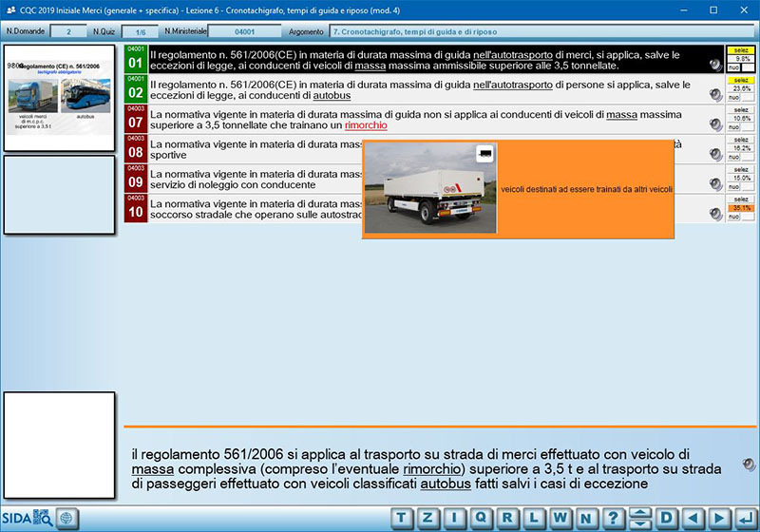Play audio for question 01
Viewport: 760px width, 532px height.
pyautogui.click(x=715, y=65)
